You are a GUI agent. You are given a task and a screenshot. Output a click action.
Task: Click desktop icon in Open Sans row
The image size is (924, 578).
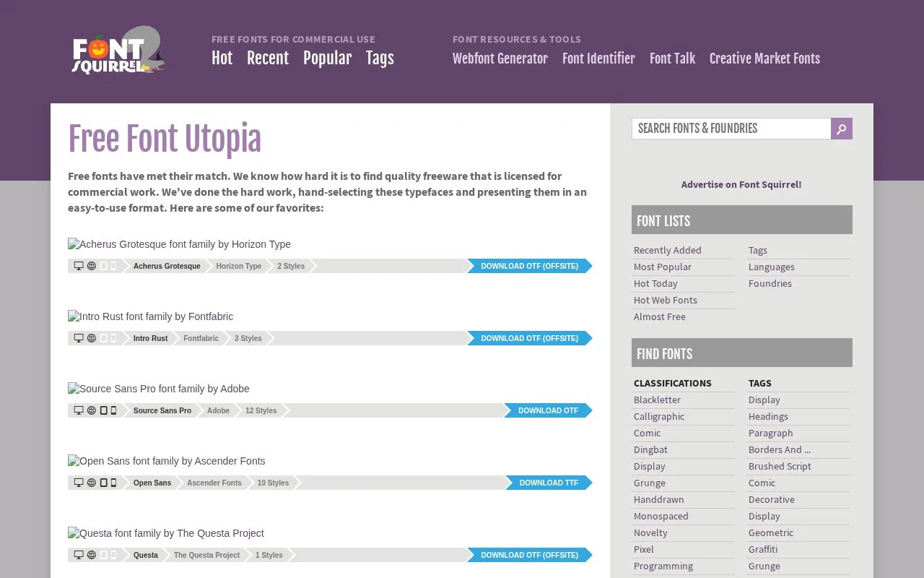(x=79, y=483)
